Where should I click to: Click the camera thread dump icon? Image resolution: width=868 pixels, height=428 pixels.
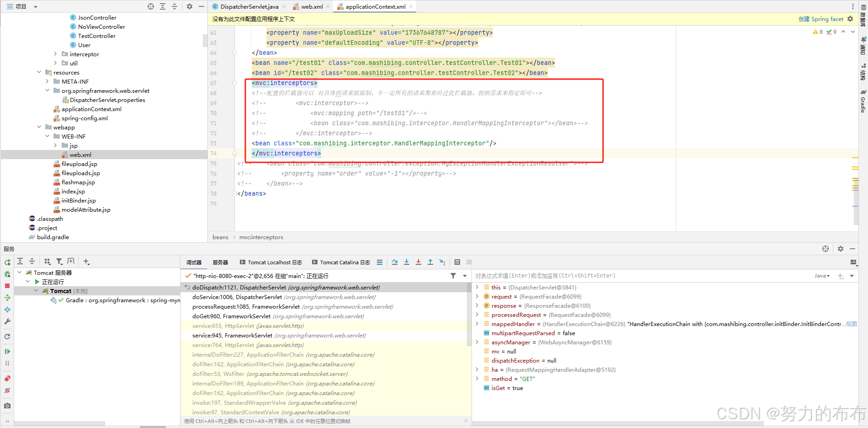(7, 406)
